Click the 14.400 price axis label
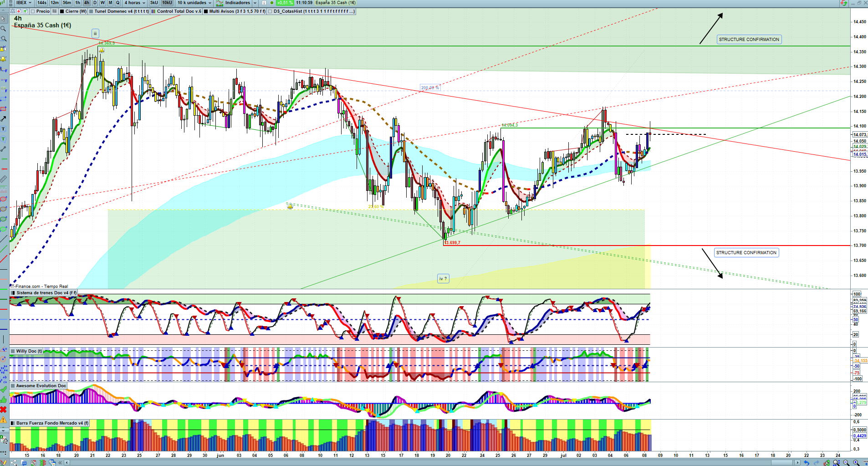Viewport: 868px width, 466px height. [x=860, y=37]
